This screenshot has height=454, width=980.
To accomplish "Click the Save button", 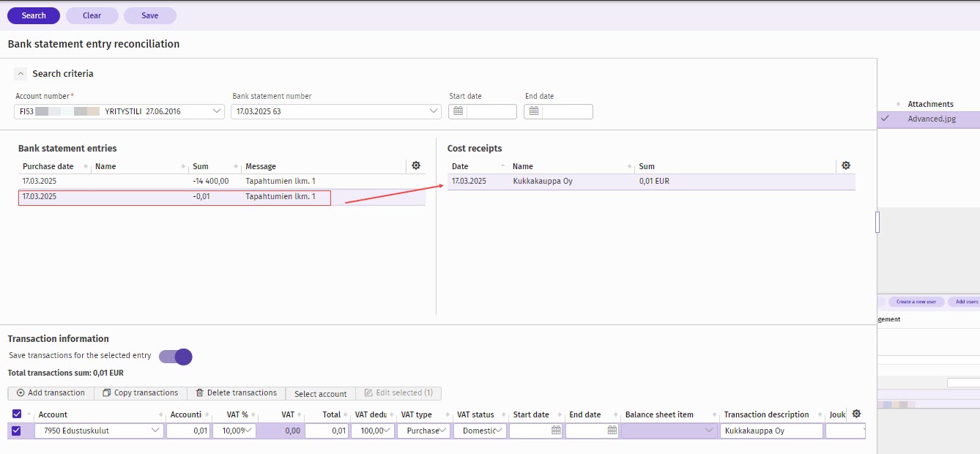I will point(150,15).
